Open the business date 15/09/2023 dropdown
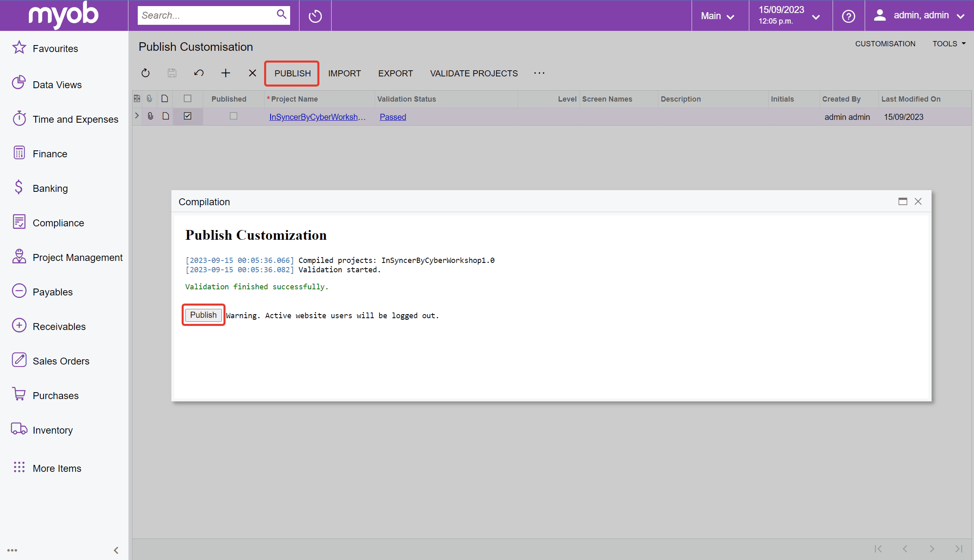This screenshot has height=560, width=974. (x=790, y=16)
